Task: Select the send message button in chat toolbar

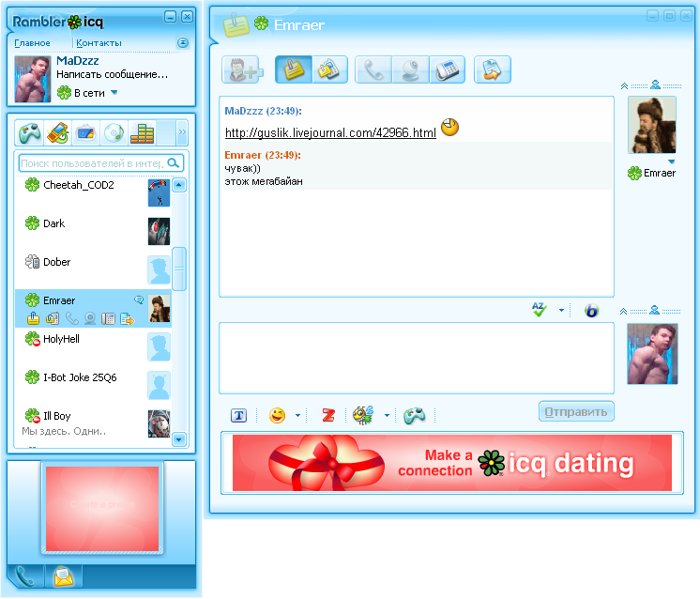Action: coord(294,69)
